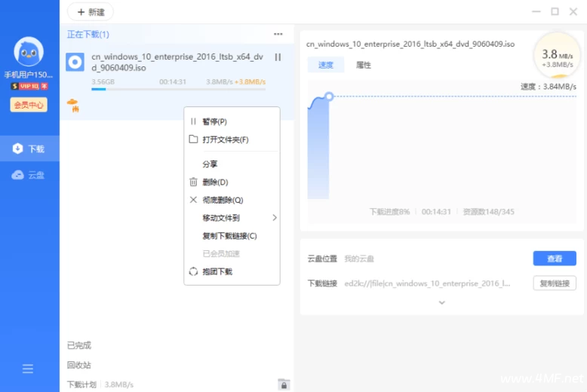The height and width of the screenshot is (392, 587).
Task: Click the disc file icon of the ISO
Action: (x=75, y=63)
